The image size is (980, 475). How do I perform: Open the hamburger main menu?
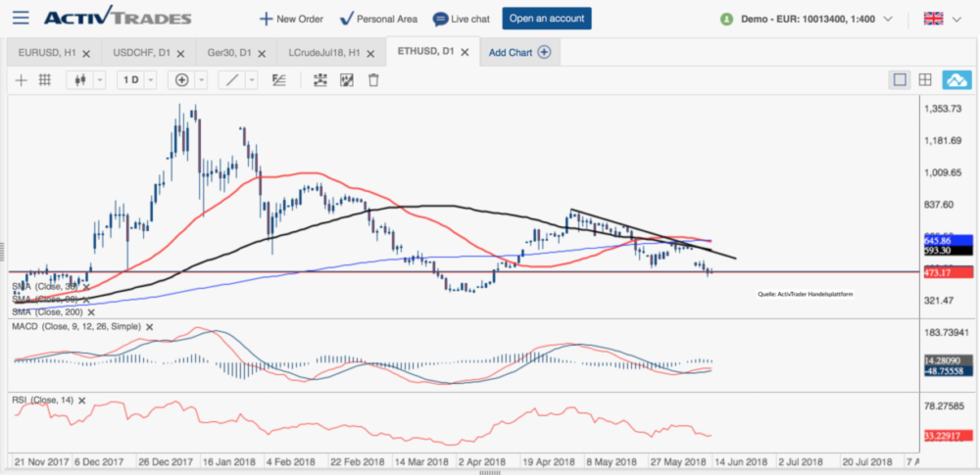21,17
